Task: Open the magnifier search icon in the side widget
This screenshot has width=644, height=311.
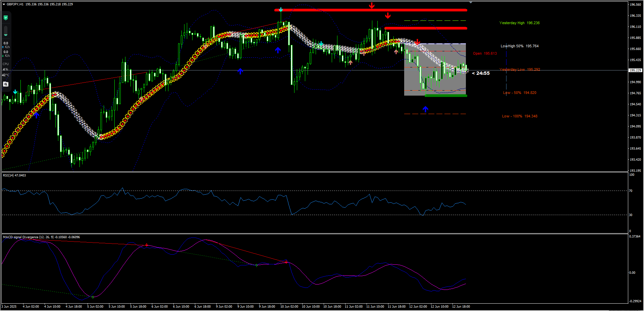Action: tap(6, 84)
